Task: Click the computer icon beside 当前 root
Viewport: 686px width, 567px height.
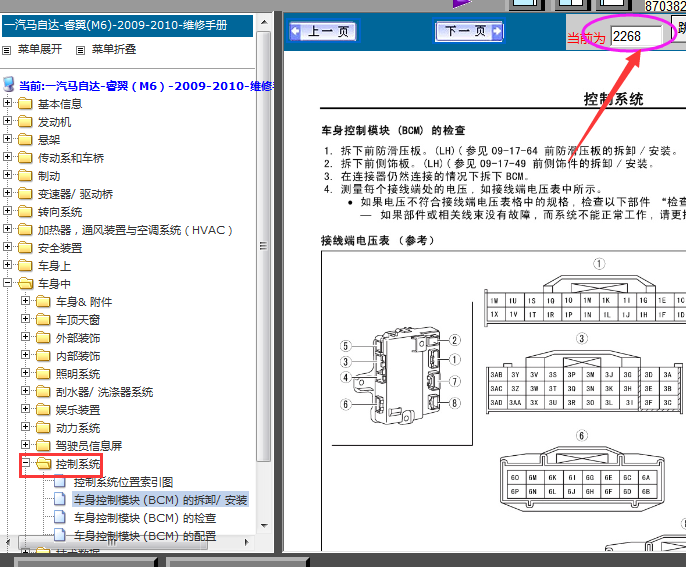Action: coord(8,84)
